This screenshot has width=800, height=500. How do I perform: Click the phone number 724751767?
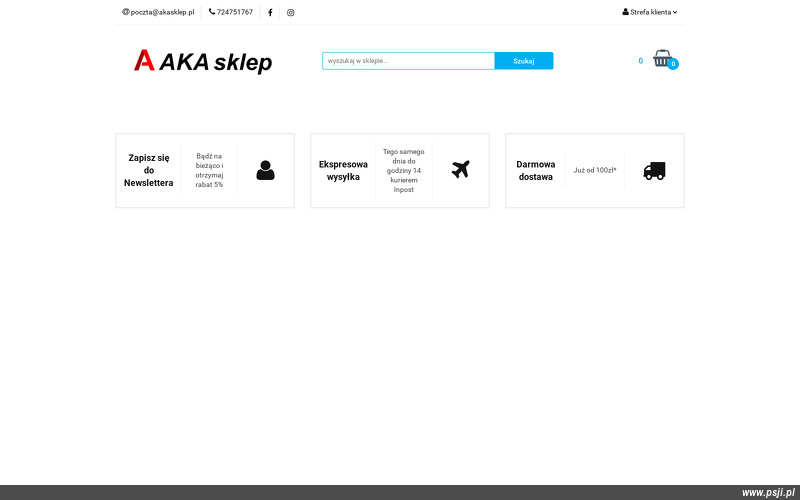231,12
